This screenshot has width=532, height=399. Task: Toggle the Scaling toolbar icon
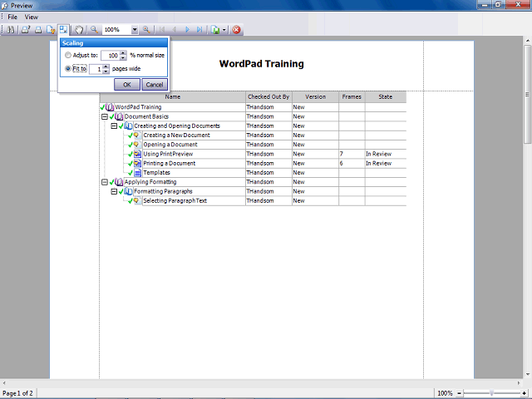pos(63,29)
